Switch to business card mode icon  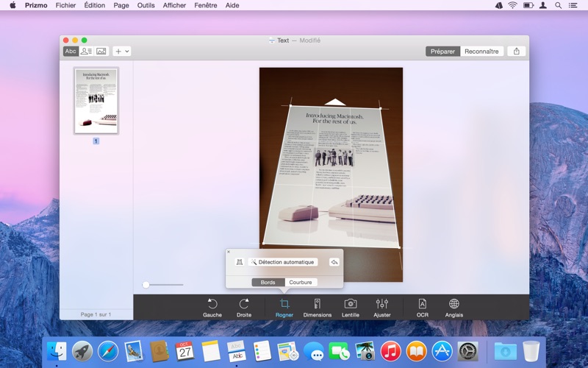click(86, 52)
